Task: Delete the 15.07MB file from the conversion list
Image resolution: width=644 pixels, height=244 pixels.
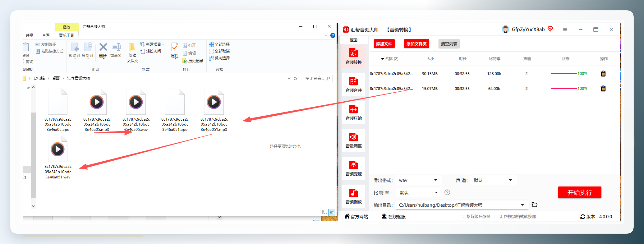Action: pos(603,89)
